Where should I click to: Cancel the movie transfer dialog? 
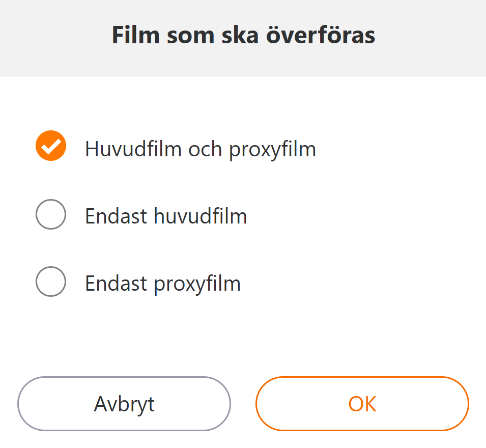(124, 404)
